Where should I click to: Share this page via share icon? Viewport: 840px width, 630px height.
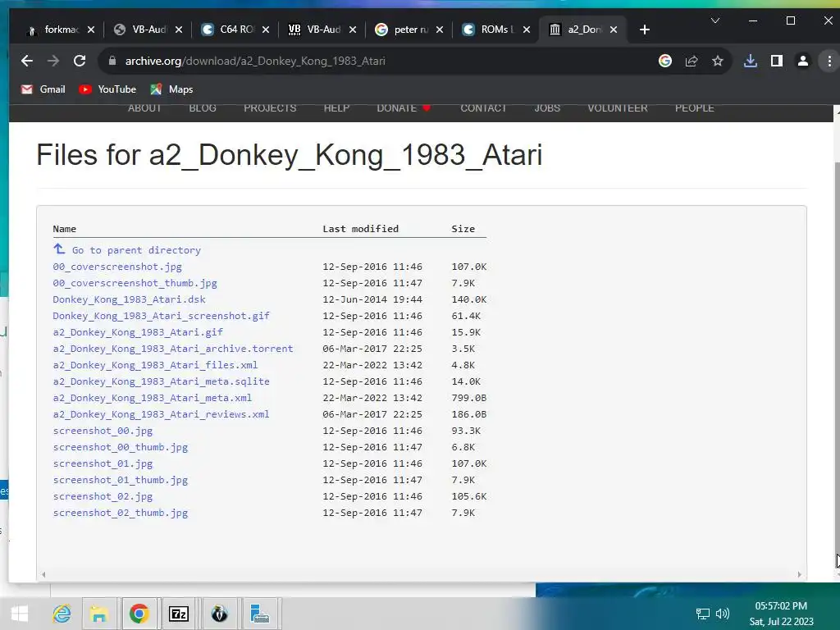(x=691, y=61)
